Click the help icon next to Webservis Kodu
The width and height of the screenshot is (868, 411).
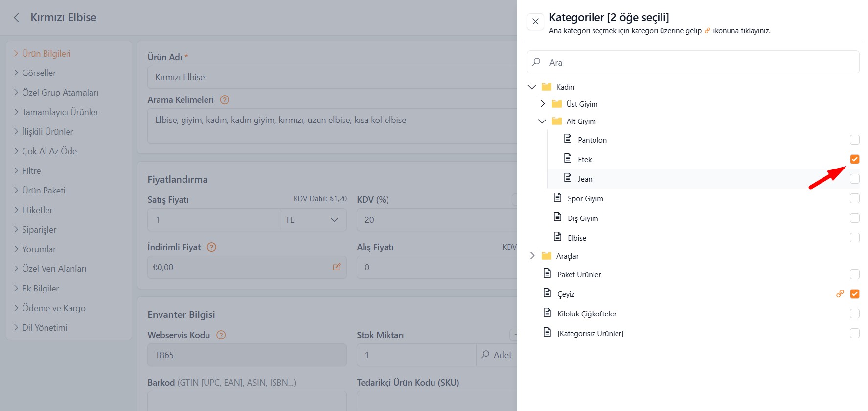tap(221, 335)
